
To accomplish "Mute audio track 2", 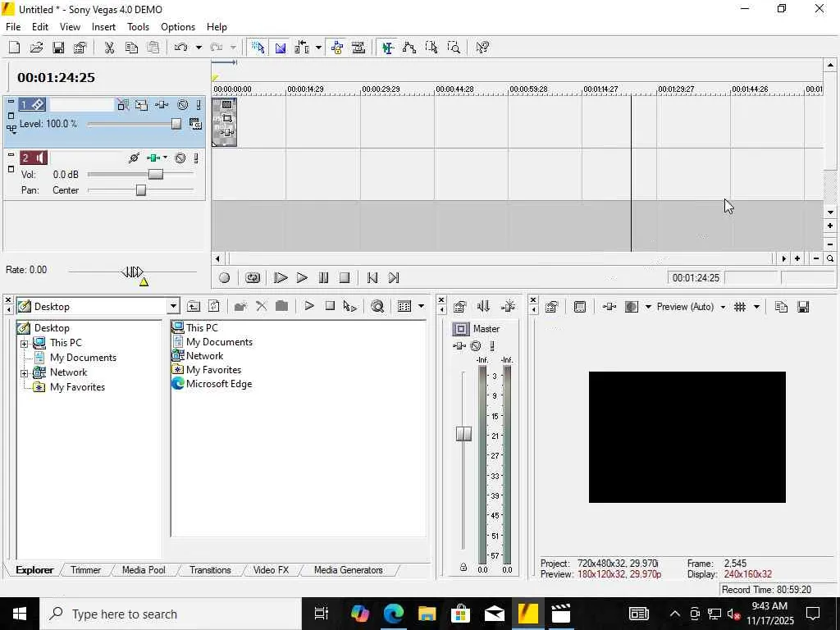I will (x=181, y=158).
